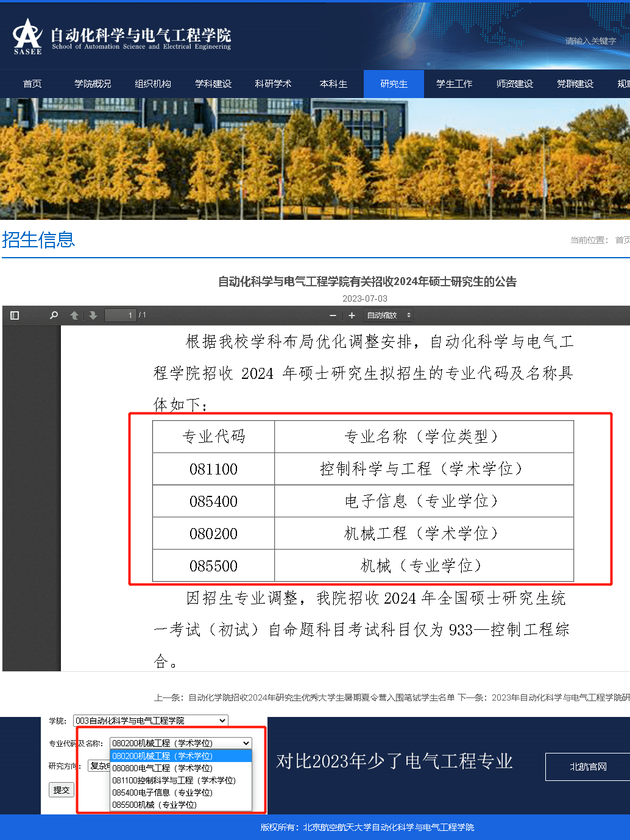Screen dimensions: 630x840
Task: Open the 学院 dropdown showing 003自动化科学与电气工程学院
Action: point(150,721)
